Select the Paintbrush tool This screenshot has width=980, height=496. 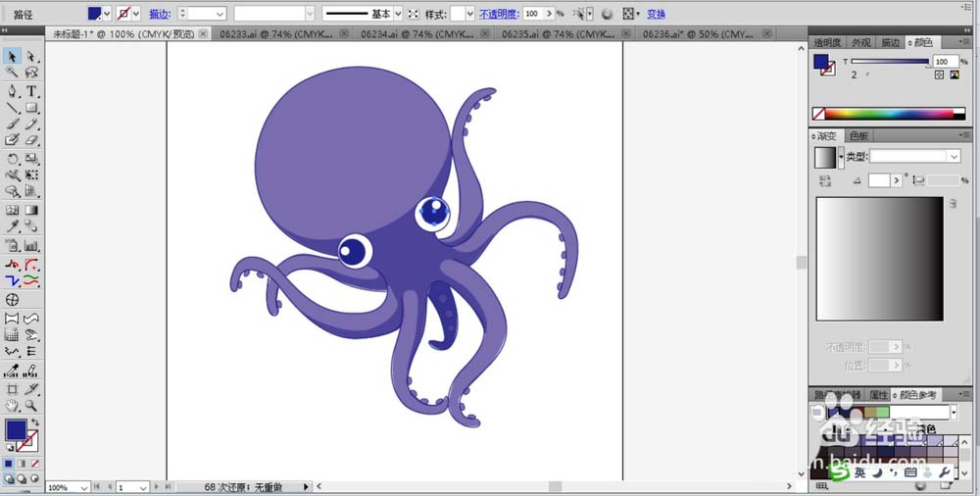coord(12,124)
